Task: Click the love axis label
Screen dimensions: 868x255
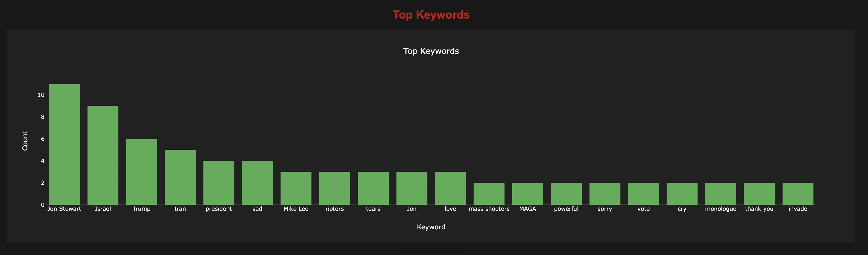Action: [451, 209]
